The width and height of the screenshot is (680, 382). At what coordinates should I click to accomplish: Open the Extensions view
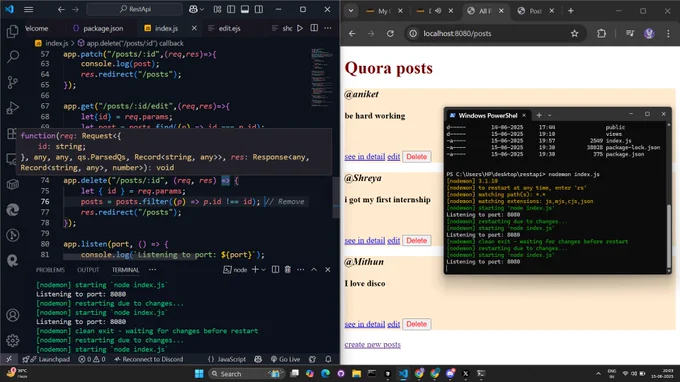click(x=12, y=133)
